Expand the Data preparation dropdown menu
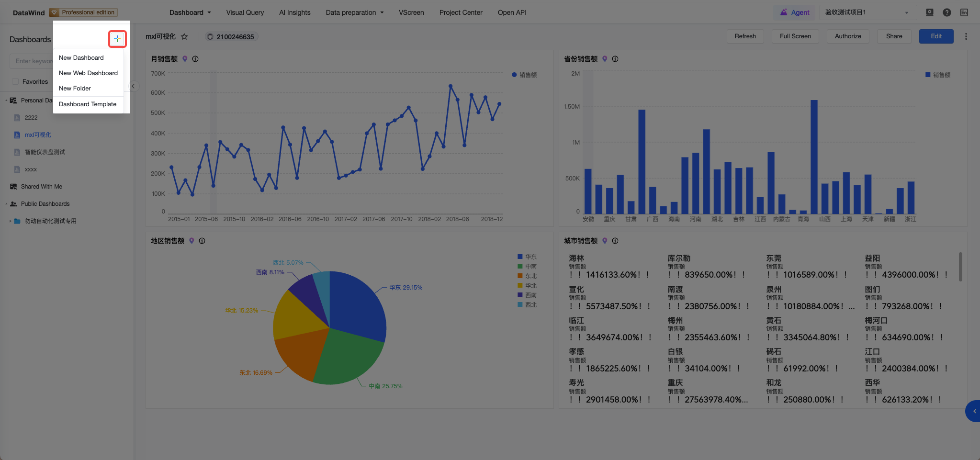 [x=355, y=12]
